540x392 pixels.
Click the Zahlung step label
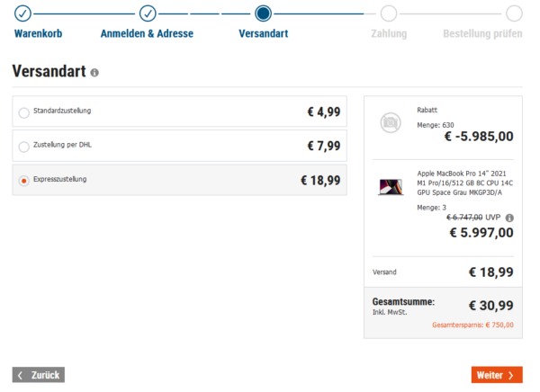(389, 34)
